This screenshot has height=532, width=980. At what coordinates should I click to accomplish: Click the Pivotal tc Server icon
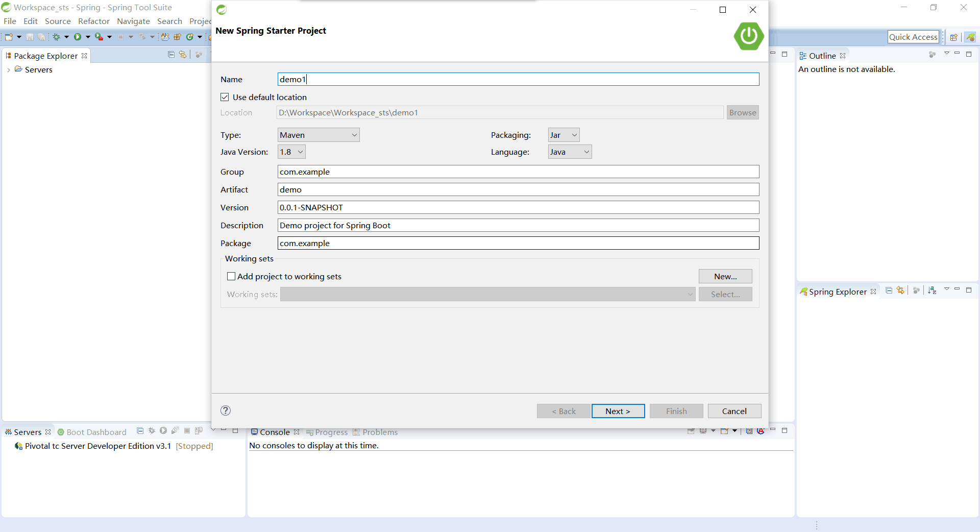pos(19,446)
